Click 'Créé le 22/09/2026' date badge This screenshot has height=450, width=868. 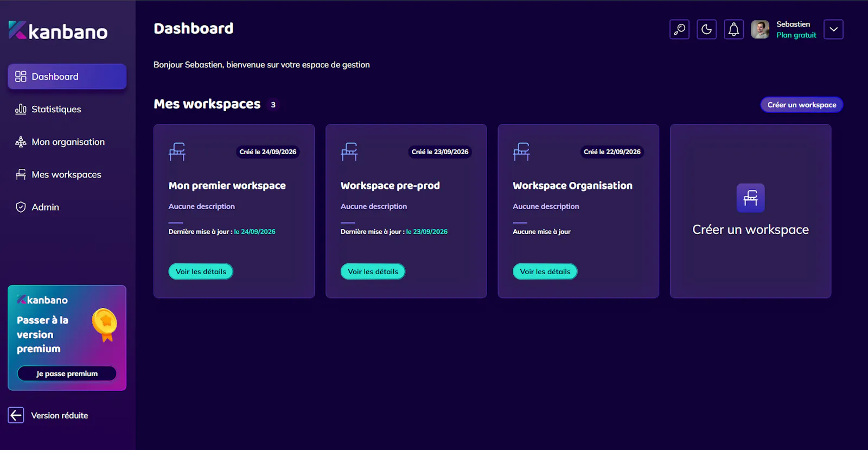(x=612, y=152)
